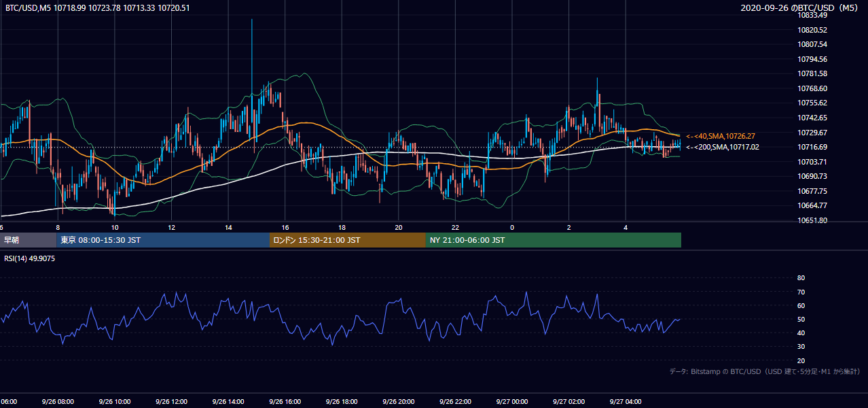Click price axis label 10703.71
Viewport: 868px width, 408px height.
[x=812, y=162]
